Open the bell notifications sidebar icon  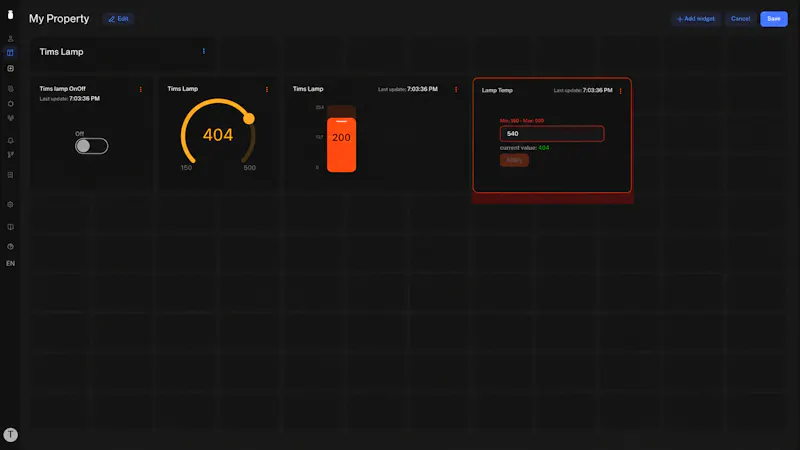(x=10, y=140)
